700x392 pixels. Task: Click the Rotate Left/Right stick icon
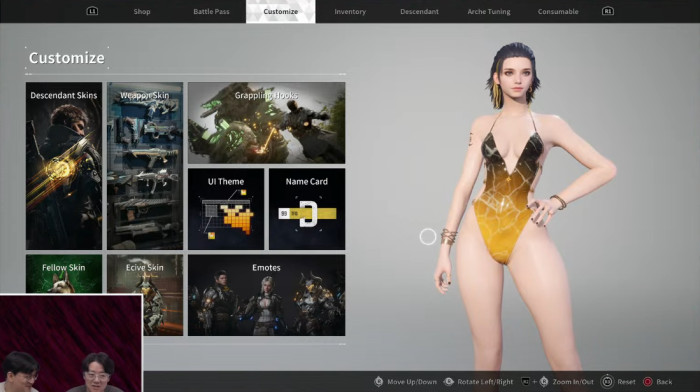click(449, 382)
